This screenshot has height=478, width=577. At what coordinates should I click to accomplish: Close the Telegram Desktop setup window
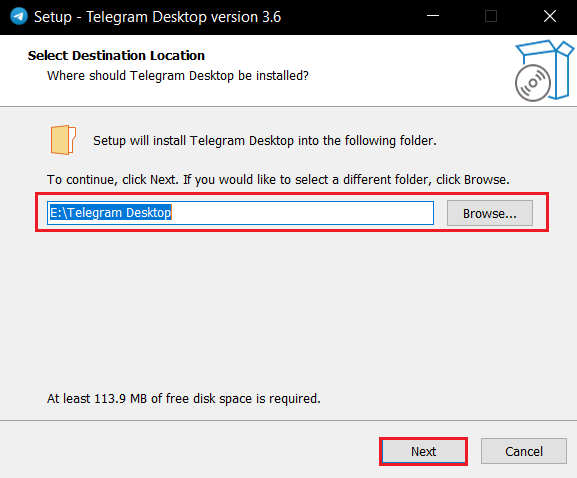pos(550,16)
